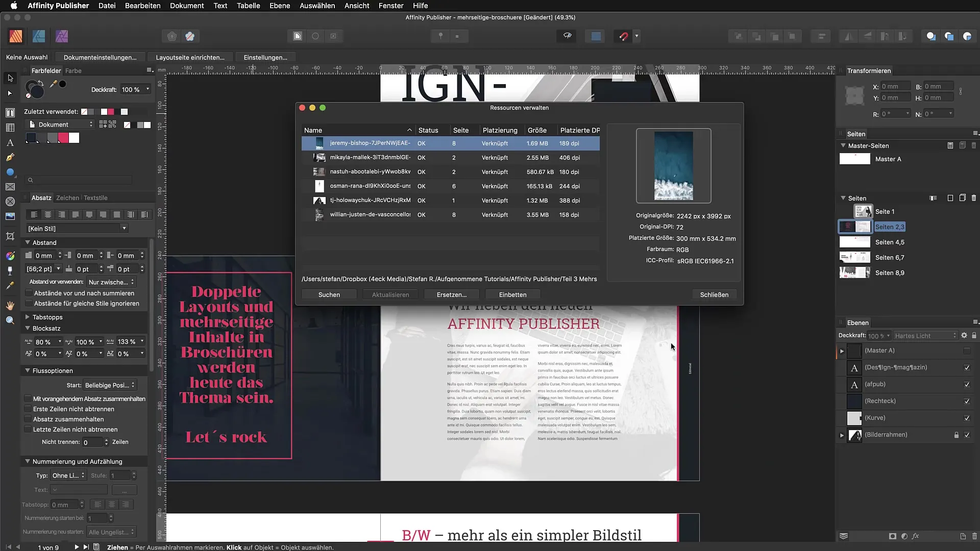Open the [Kein Stil] paragraph style dropdown
The image size is (980, 551).
[77, 229]
